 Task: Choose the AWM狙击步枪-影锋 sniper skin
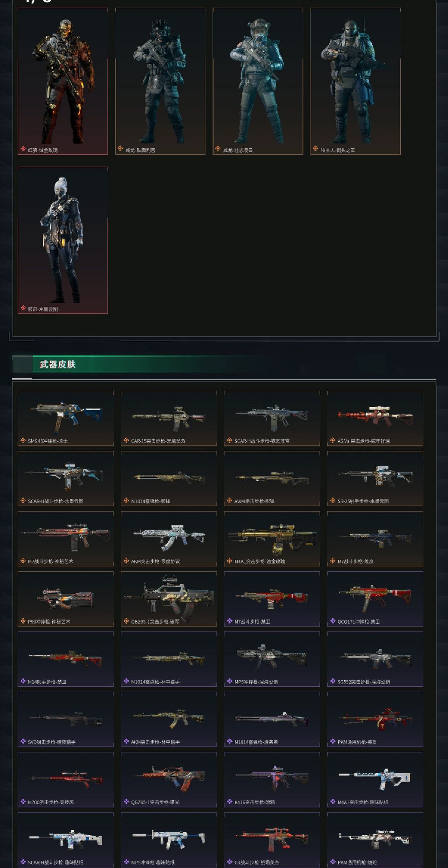click(272, 479)
